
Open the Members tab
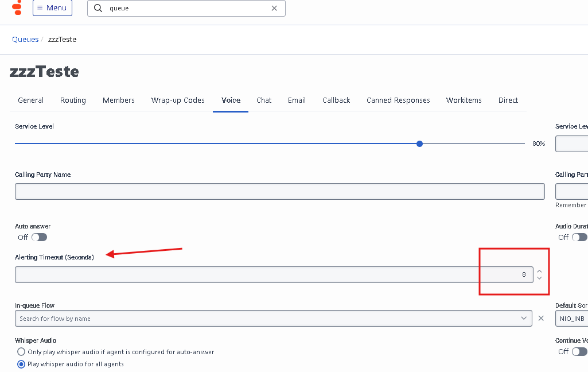[119, 100]
